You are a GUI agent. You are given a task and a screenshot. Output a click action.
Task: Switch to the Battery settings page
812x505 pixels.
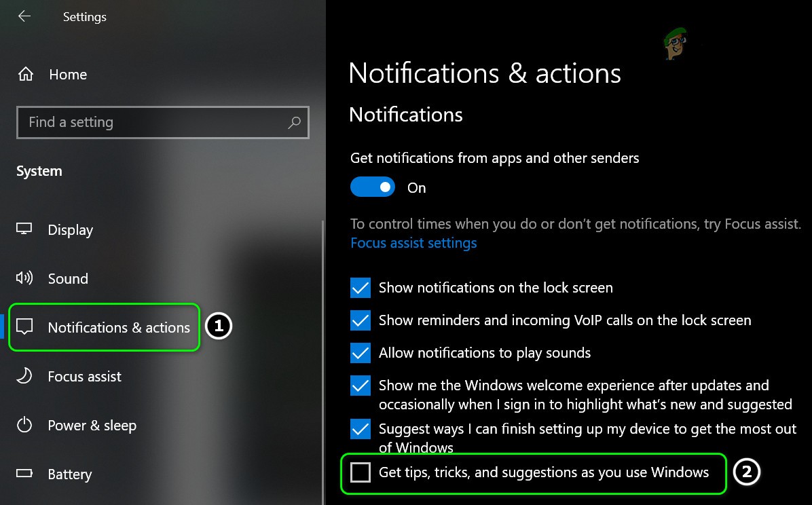coord(70,474)
